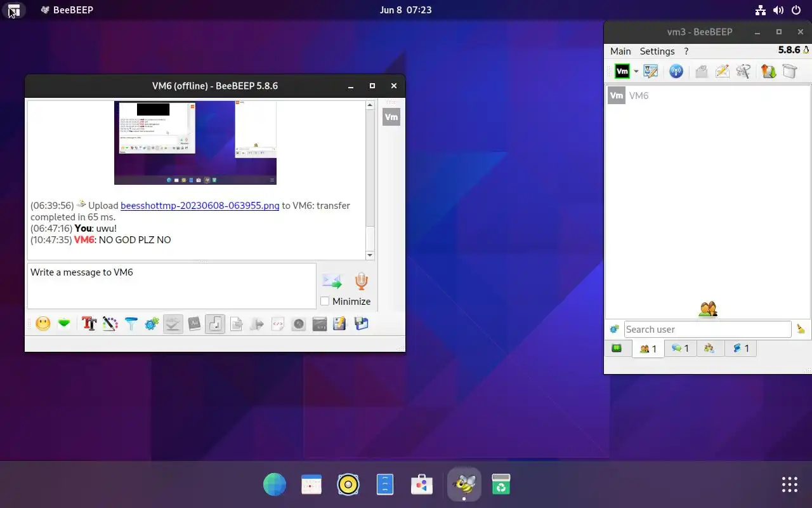Viewport: 812px width, 508px height.
Task: Click the grayed send folder arrow icon
Action: [257, 324]
